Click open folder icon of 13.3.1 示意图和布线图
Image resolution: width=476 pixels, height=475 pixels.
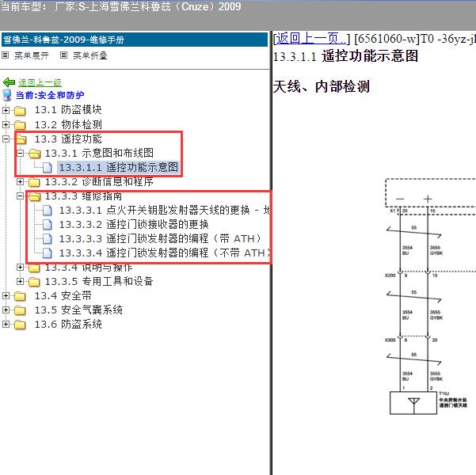coord(34,154)
